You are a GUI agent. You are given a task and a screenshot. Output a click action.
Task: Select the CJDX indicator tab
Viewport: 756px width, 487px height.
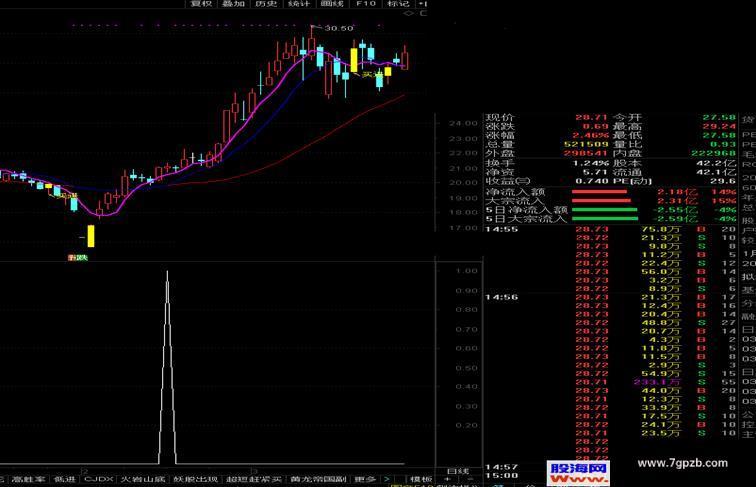99,479
